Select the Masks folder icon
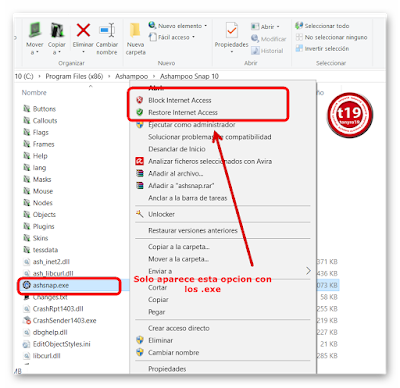Image resolution: width=400 pixels, height=388 pixels. 27,179
